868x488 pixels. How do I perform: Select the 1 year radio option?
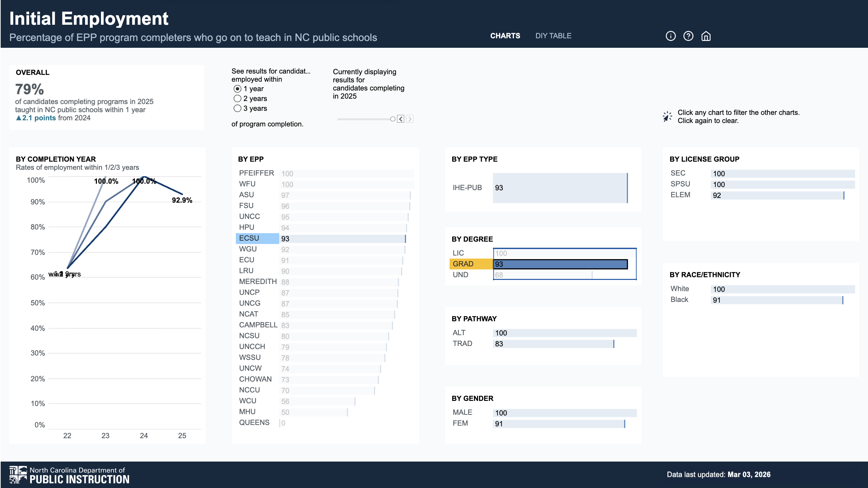pos(237,89)
